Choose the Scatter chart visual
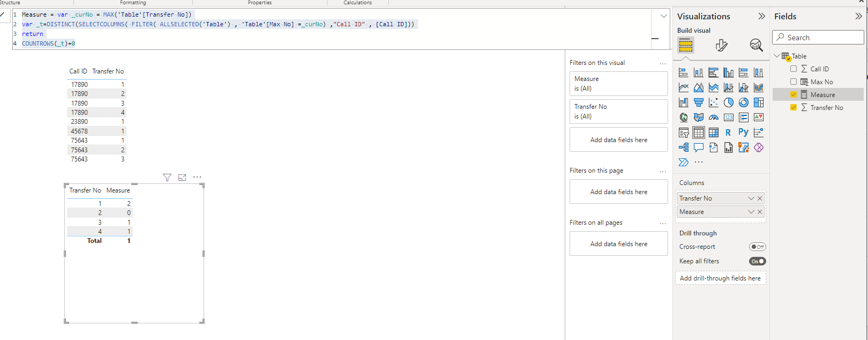The image size is (868, 340). (714, 102)
